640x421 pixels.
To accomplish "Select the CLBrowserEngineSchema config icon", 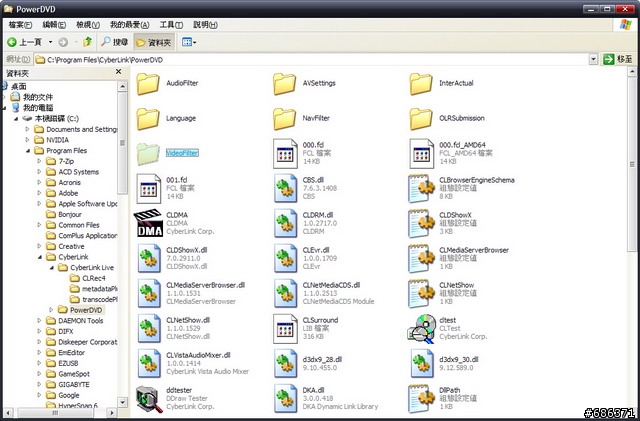I will point(422,189).
